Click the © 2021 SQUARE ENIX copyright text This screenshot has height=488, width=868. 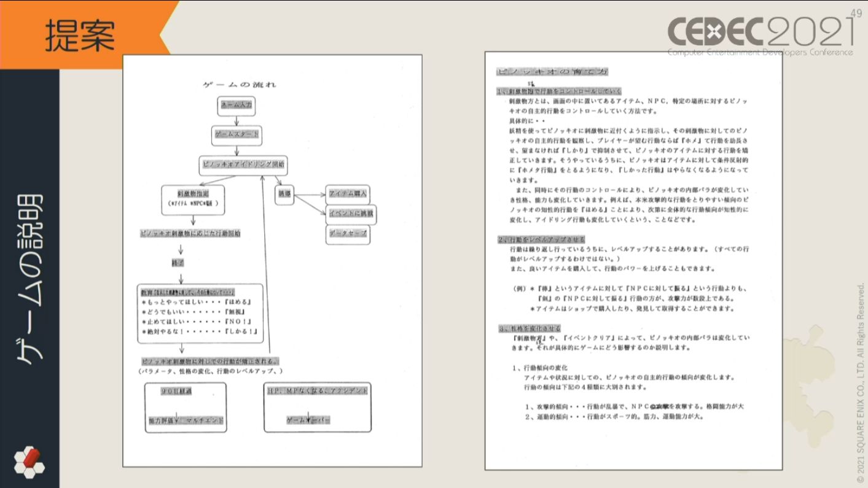[861, 384]
